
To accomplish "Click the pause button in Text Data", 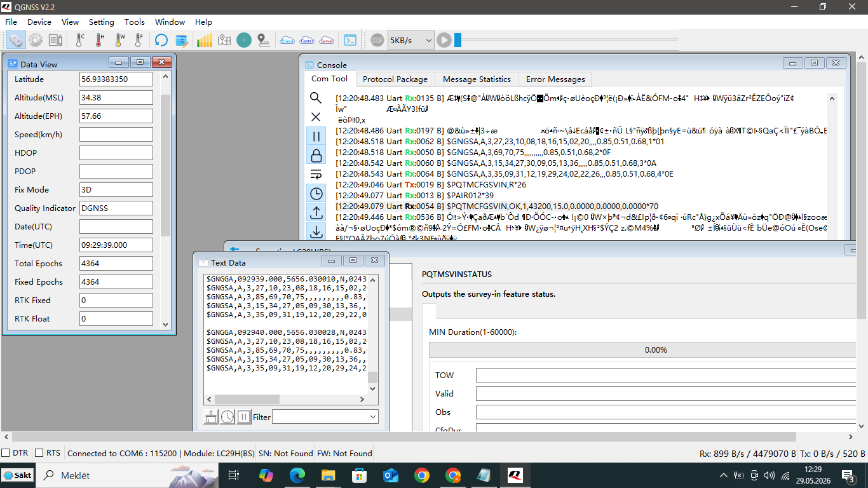I will (244, 417).
